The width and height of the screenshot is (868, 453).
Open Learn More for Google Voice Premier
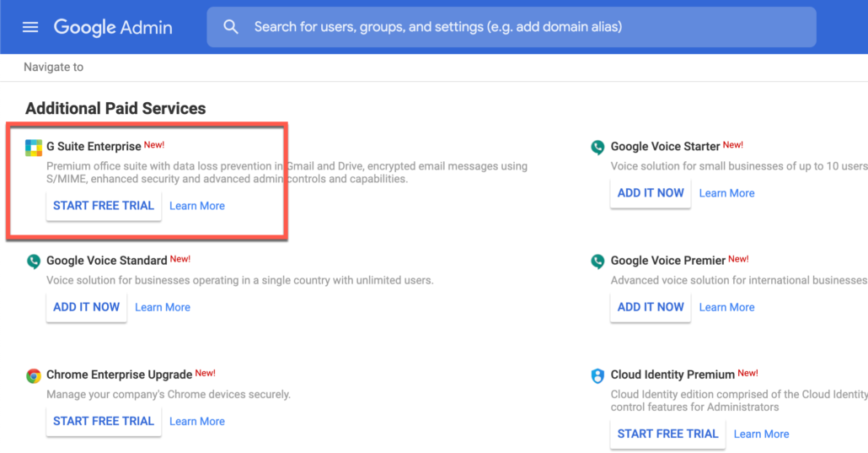point(726,307)
